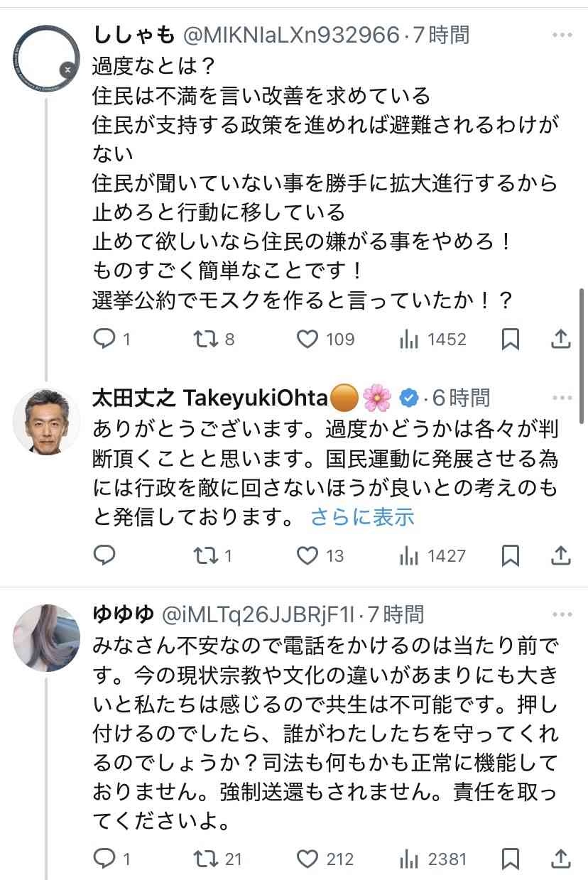This screenshot has width=588, height=880.
Task: Open more options for 太田丈之's post
Action: [x=561, y=398]
